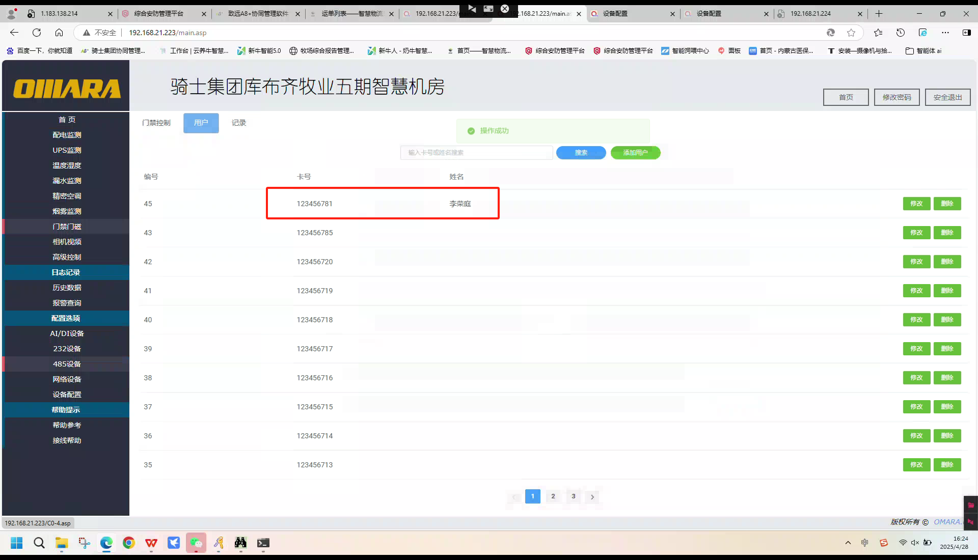Open WeChat taskbar icon

(196, 543)
